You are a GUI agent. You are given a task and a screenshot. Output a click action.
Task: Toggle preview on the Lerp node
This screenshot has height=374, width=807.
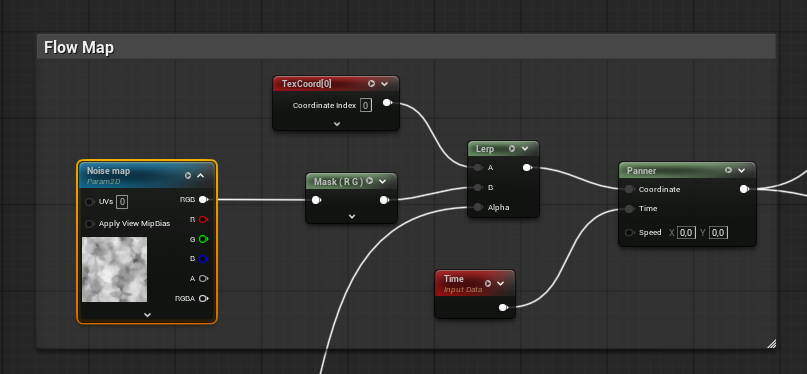(x=512, y=149)
